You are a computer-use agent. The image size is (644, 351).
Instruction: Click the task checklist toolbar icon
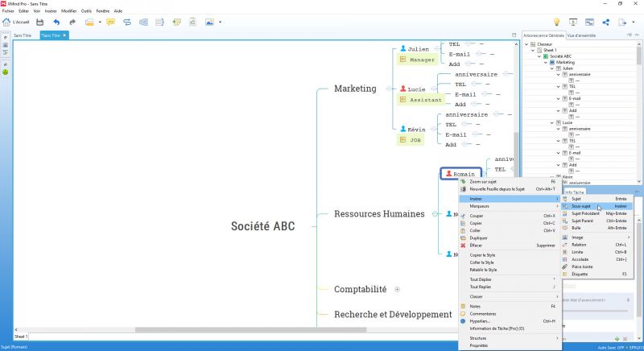pyautogui.click(x=192, y=23)
